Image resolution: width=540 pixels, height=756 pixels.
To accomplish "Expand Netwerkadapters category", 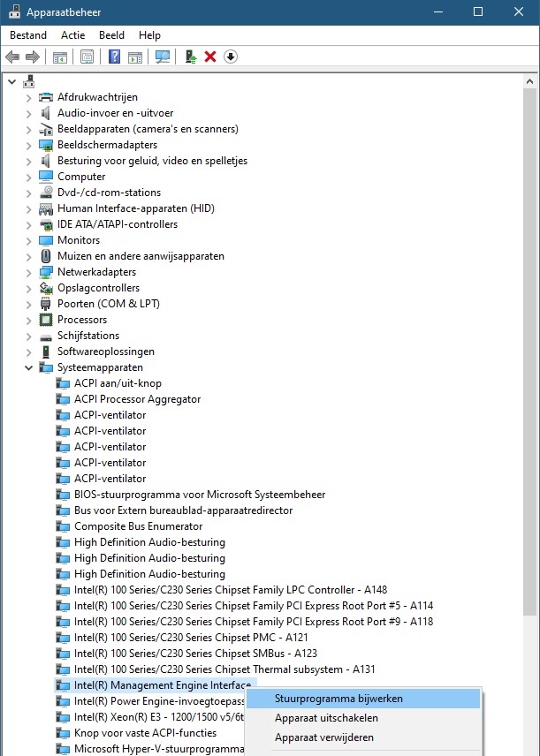I will (x=28, y=273).
